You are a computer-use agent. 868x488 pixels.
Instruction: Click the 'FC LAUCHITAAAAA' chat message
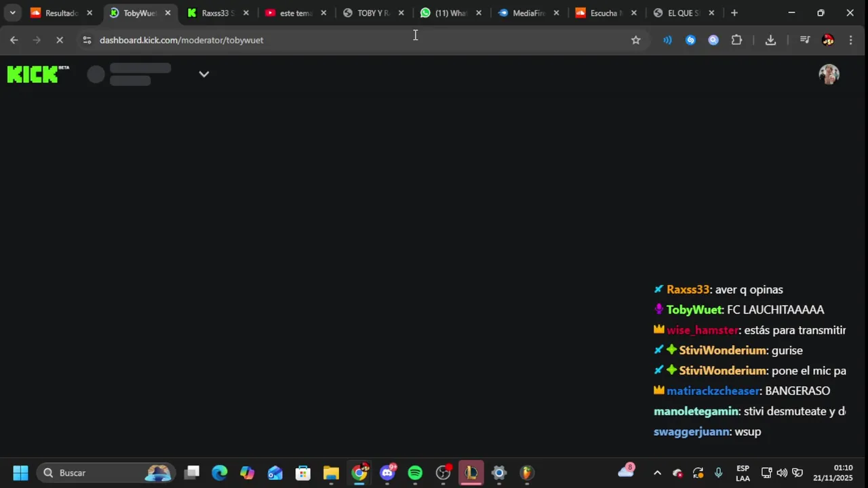(776, 310)
